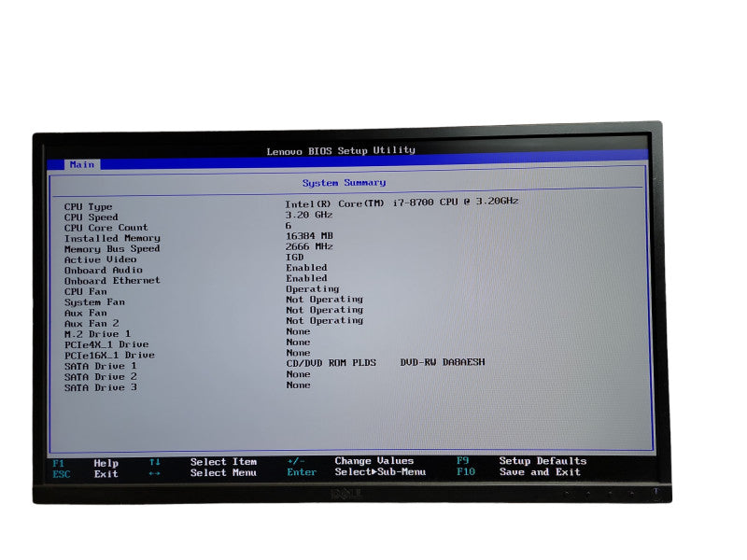747x560 pixels.
Task: Click the System Summary heading
Action: point(344,183)
